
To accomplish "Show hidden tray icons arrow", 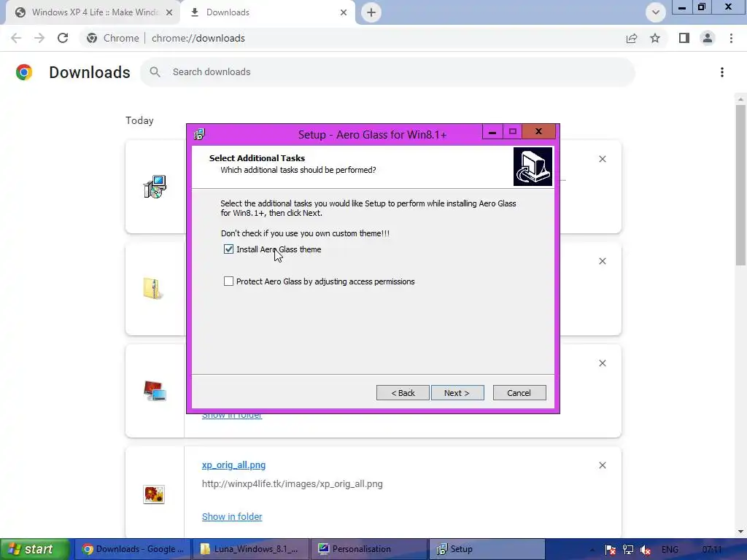I will 592,550.
